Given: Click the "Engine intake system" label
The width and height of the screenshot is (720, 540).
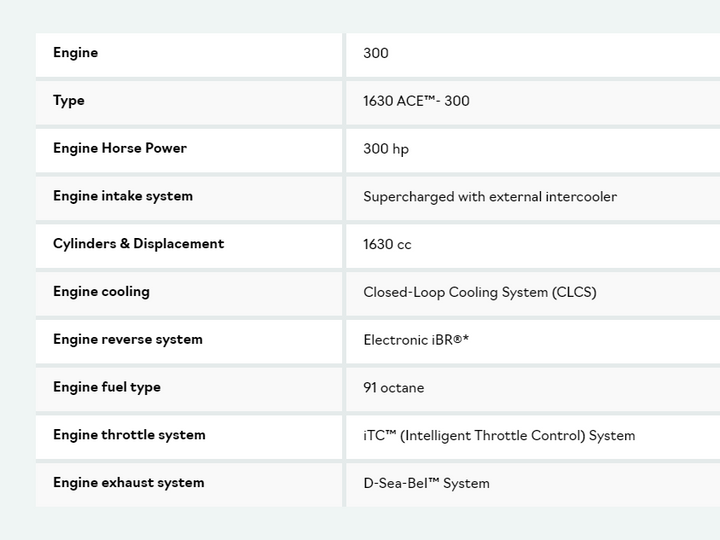Looking at the screenshot, I should click(123, 196).
